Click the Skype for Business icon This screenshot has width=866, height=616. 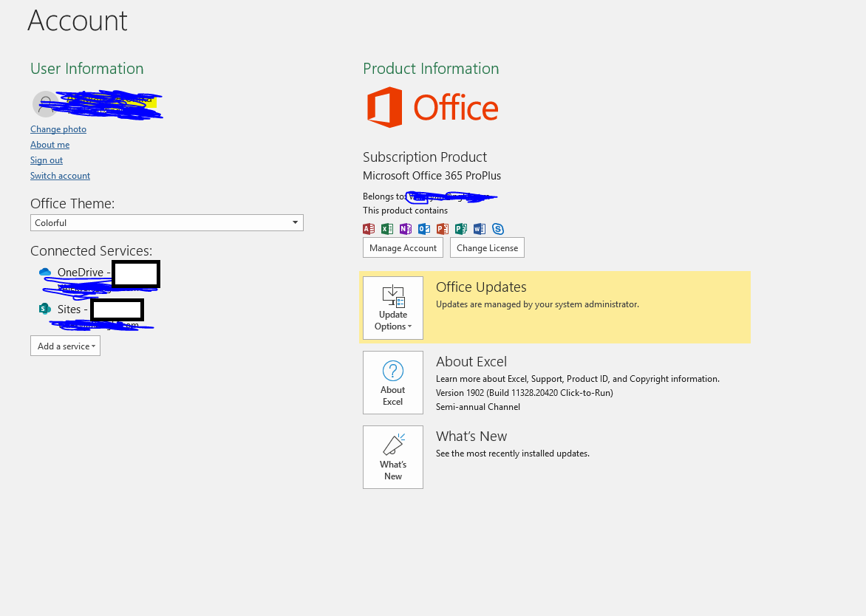497,229
